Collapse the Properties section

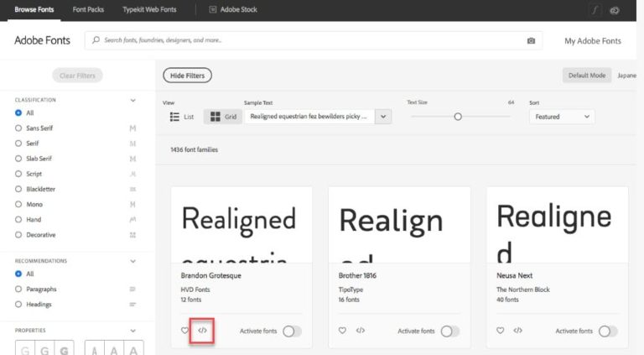(x=132, y=331)
